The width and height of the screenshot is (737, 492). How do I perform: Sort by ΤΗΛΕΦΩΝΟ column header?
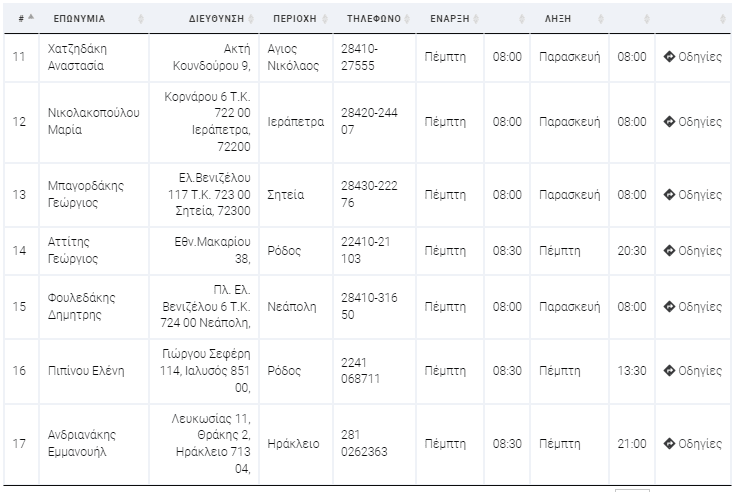click(x=374, y=18)
